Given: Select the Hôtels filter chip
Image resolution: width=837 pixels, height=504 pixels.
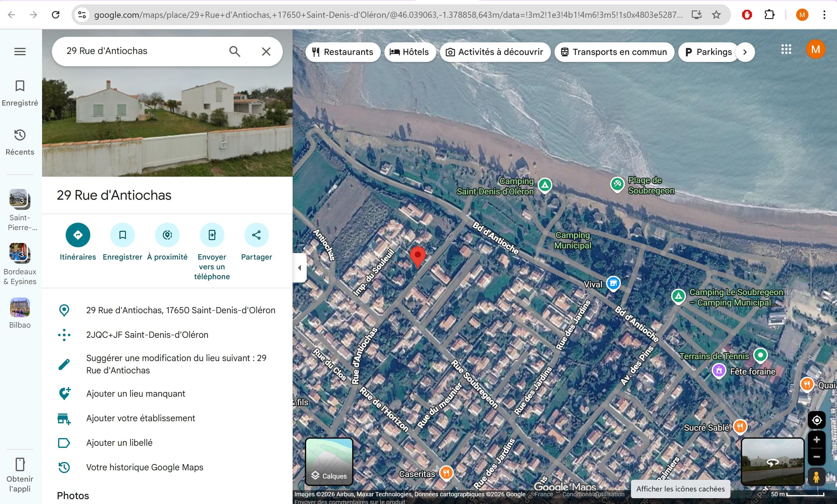Looking at the screenshot, I should click(410, 52).
